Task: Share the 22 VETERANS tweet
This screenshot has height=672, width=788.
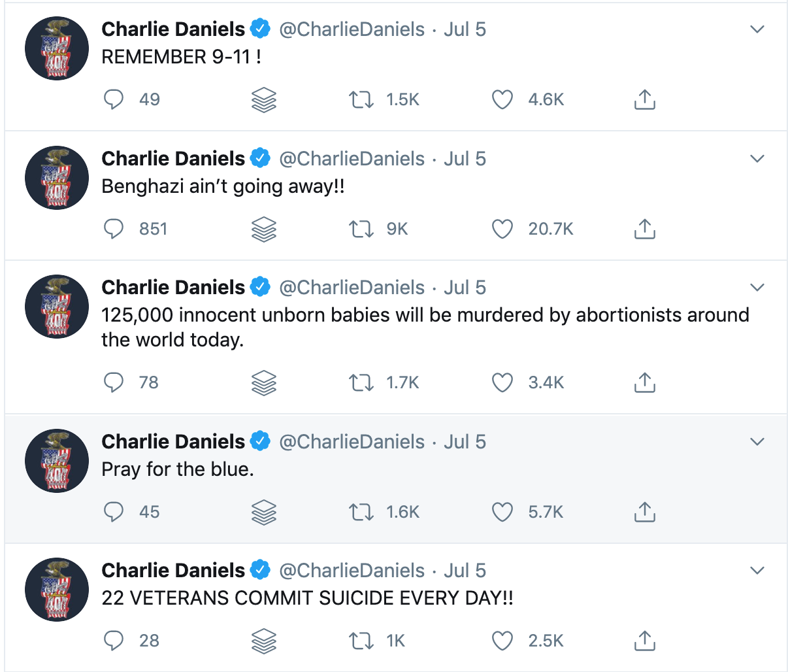Action: tap(644, 641)
